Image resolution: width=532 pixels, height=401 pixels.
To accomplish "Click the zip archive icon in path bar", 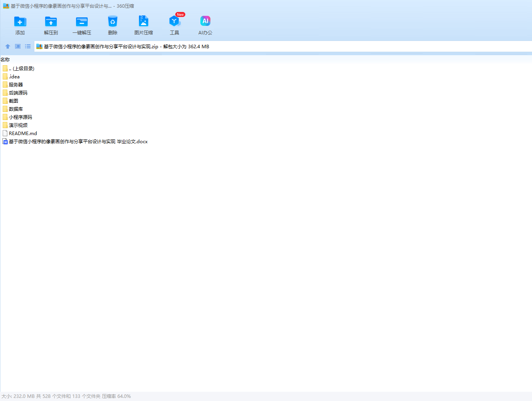I will tap(39, 47).
